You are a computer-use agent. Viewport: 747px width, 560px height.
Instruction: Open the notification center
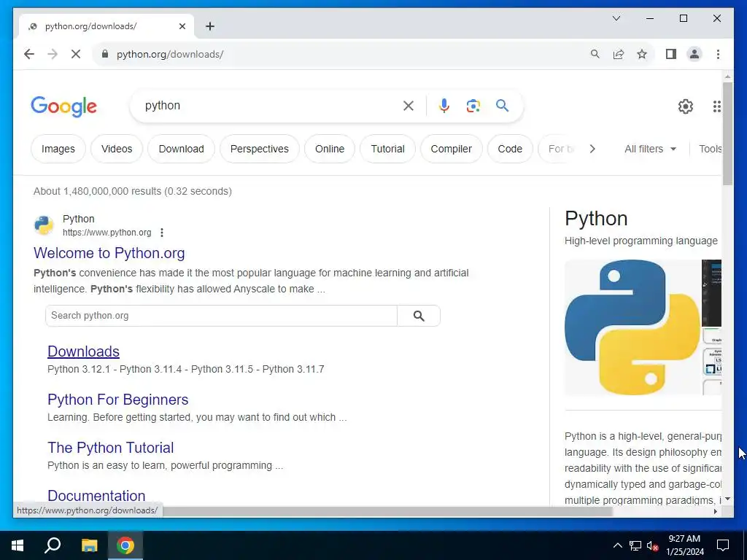pyautogui.click(x=723, y=545)
